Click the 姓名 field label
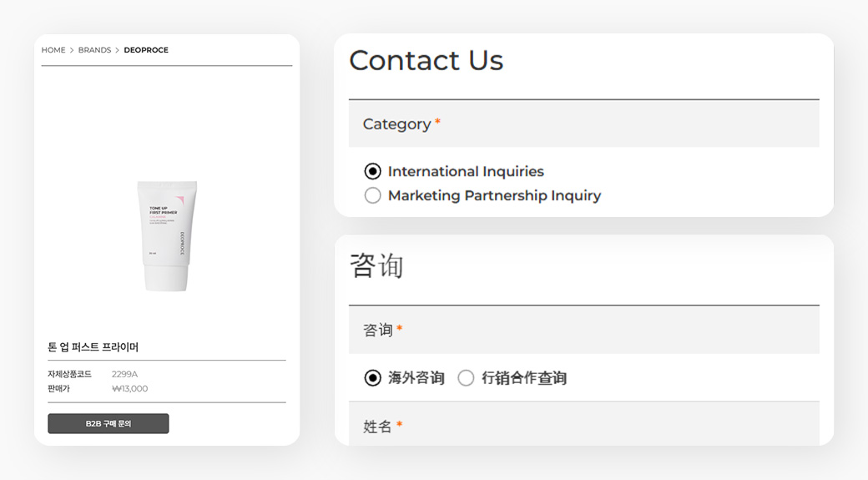This screenshot has width=868, height=480. 377,427
